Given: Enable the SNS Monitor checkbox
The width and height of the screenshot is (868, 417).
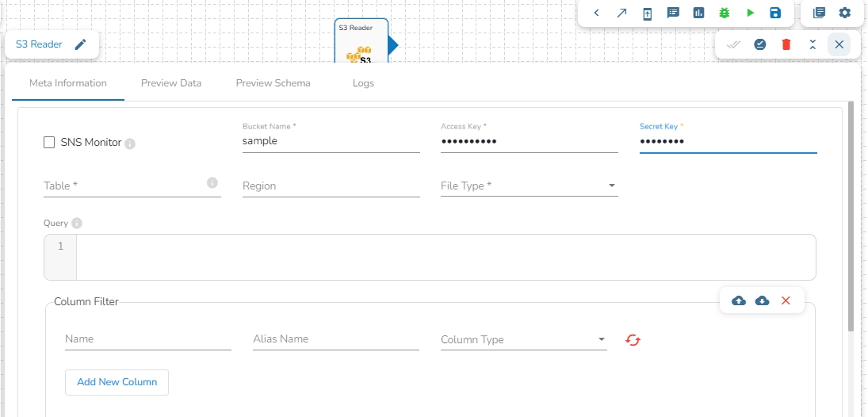Looking at the screenshot, I should click(49, 143).
